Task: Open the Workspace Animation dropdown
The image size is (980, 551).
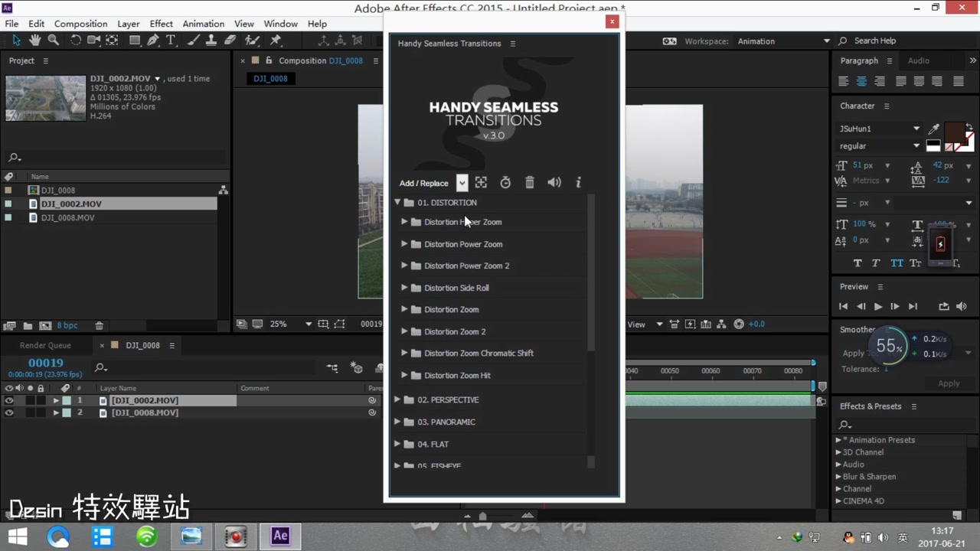Action: 826,41
